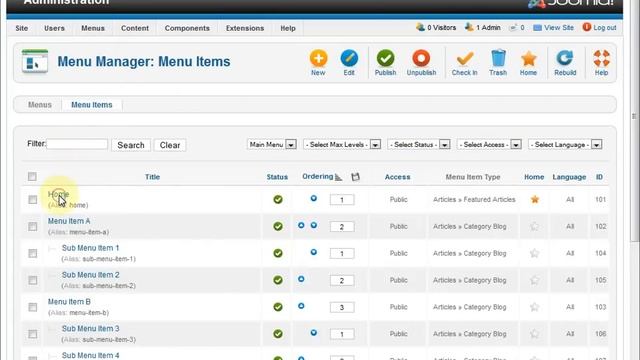This screenshot has height=360, width=640.
Task: Open the Select Language dropdown
Action: pos(565,144)
